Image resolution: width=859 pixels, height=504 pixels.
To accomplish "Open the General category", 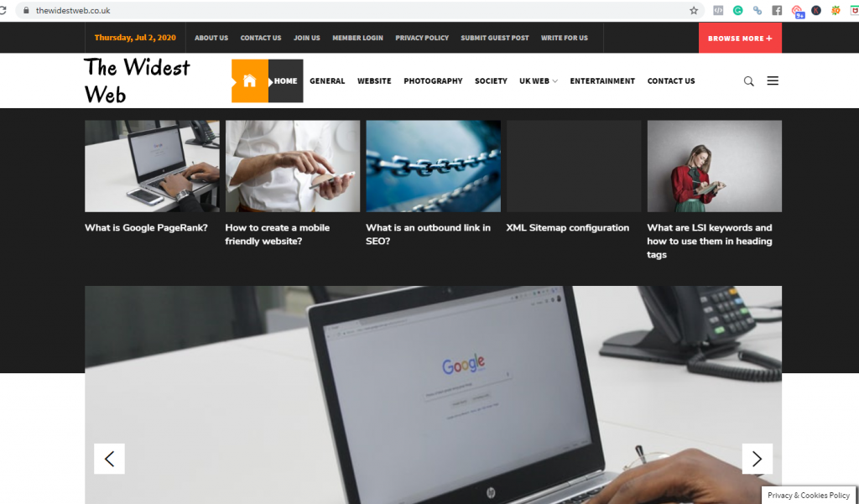I will tap(327, 81).
